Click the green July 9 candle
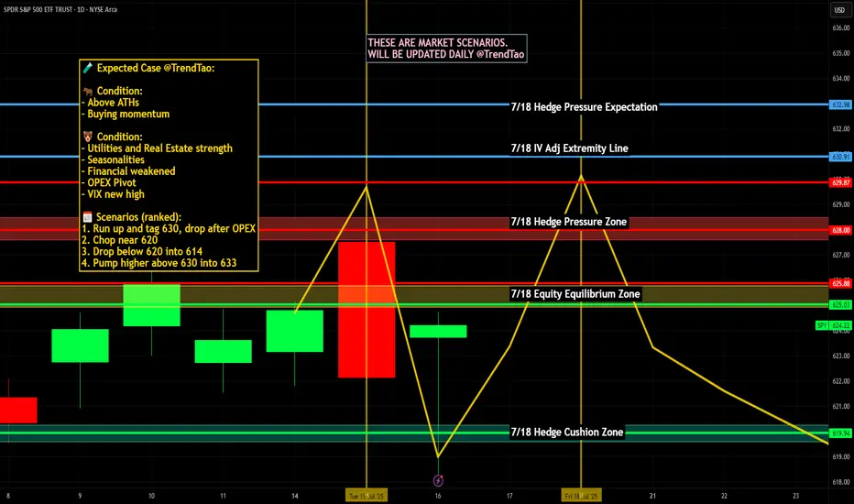Image resolution: width=854 pixels, height=504 pixels. click(80, 345)
